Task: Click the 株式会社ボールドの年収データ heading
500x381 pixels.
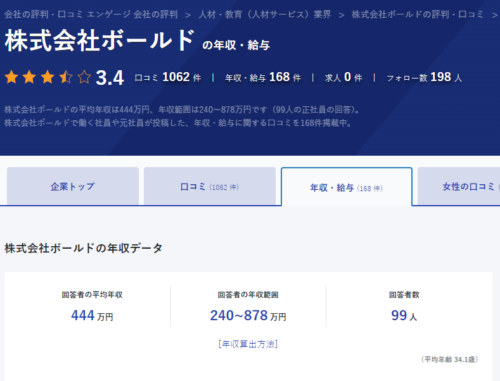Action: (x=83, y=248)
